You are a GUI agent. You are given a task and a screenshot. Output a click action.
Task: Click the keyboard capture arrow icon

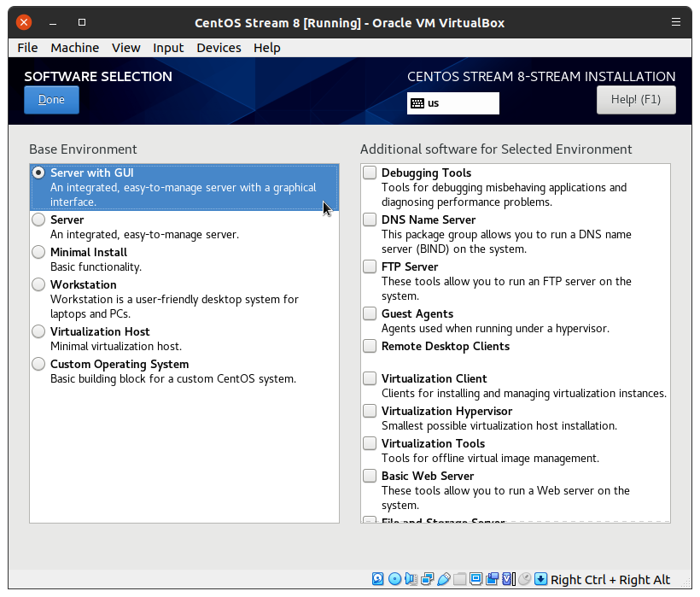tap(540, 579)
